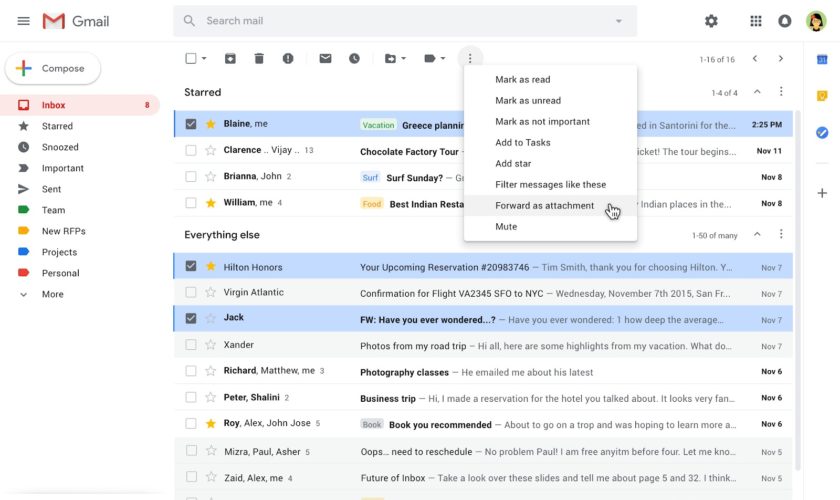This screenshot has height=500, width=840.
Task: Open the main menu hamburger icon
Action: 23,21
